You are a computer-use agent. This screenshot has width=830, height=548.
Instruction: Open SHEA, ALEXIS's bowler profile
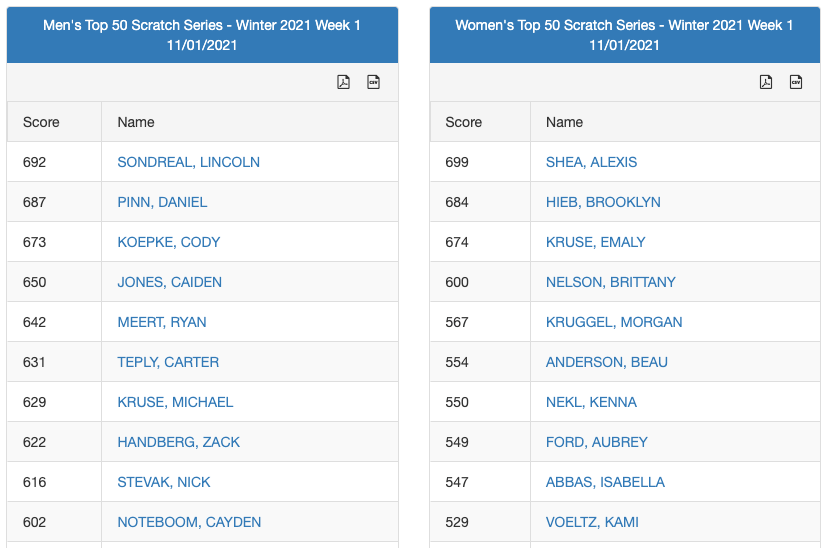(591, 162)
